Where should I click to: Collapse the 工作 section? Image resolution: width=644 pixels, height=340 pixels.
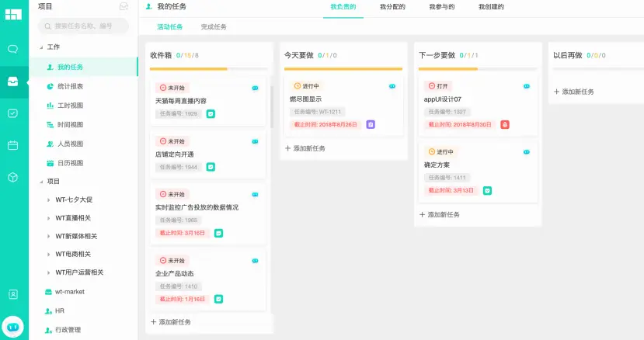click(41, 47)
